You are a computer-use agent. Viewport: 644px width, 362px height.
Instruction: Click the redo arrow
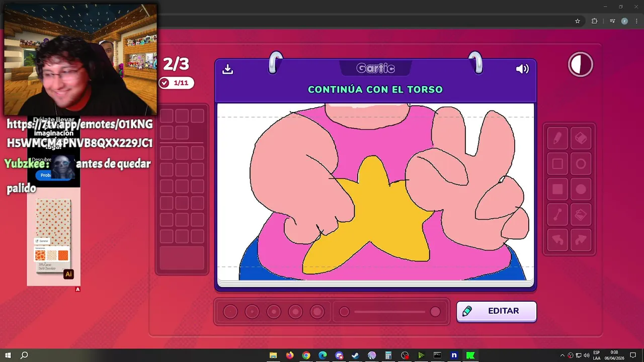click(581, 240)
